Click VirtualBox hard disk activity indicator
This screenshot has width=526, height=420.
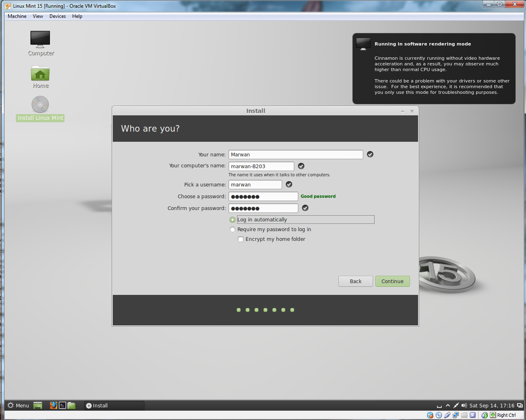pos(430,415)
